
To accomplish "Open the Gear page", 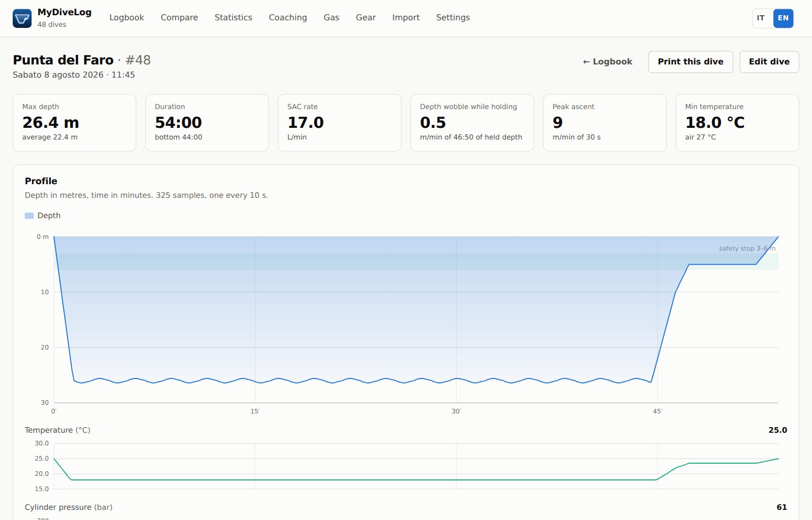I will click(365, 18).
